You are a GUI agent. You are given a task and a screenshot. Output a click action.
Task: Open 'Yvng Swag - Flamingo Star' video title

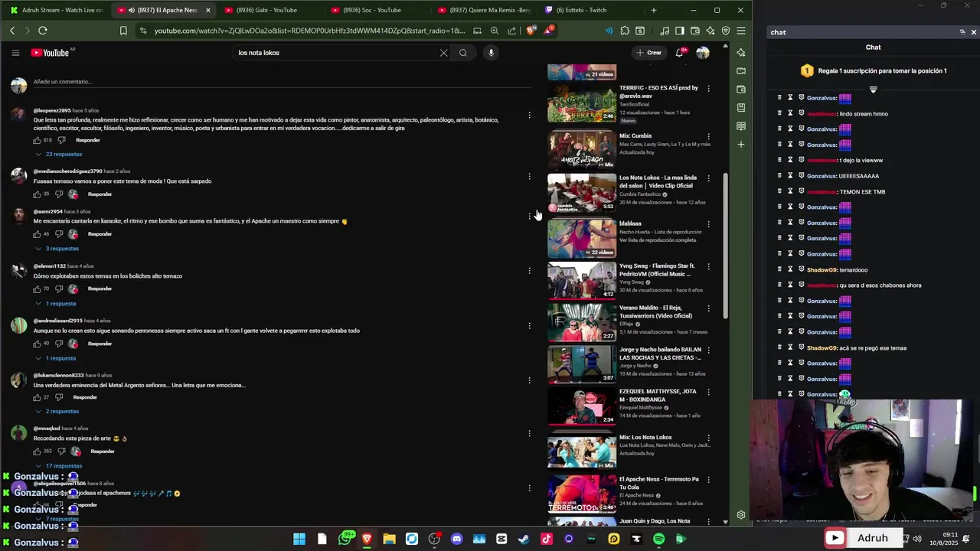pyautogui.click(x=657, y=269)
